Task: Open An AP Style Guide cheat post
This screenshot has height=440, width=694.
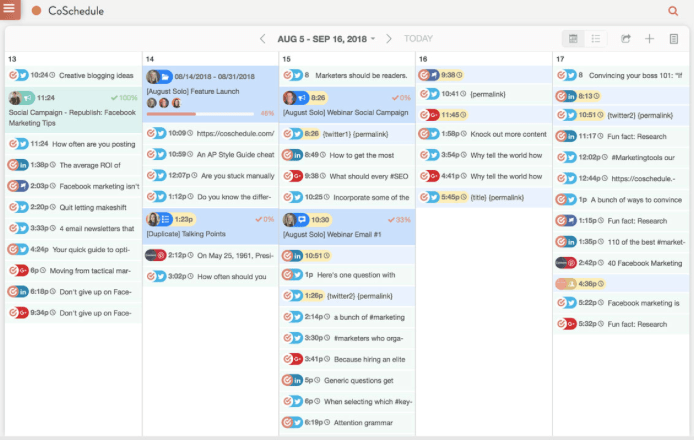Action: (x=210, y=154)
